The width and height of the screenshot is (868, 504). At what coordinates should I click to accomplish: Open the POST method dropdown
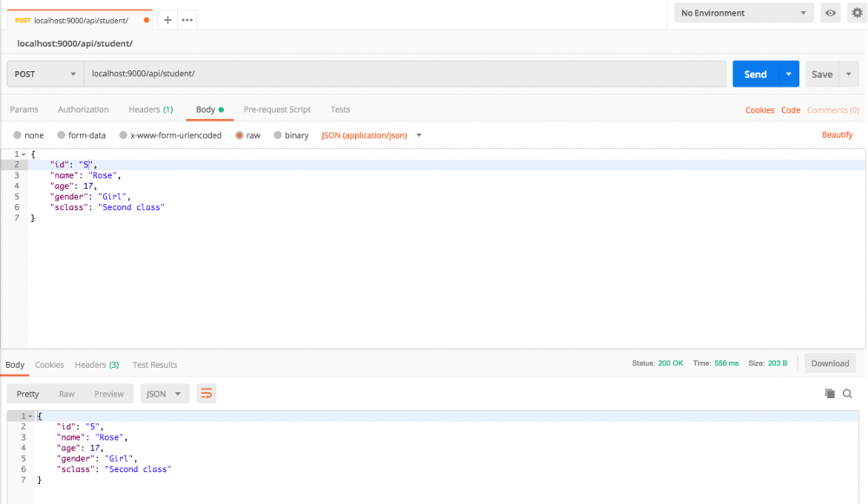43,74
